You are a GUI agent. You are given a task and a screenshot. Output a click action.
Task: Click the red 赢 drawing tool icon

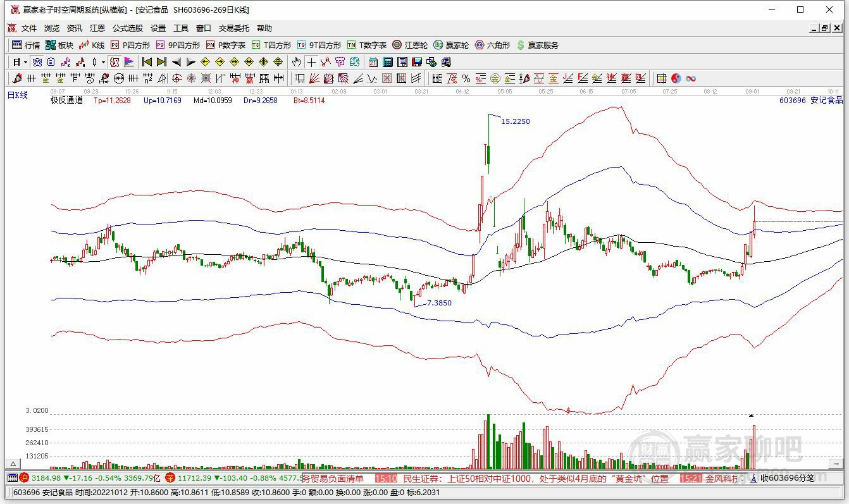coord(249,78)
